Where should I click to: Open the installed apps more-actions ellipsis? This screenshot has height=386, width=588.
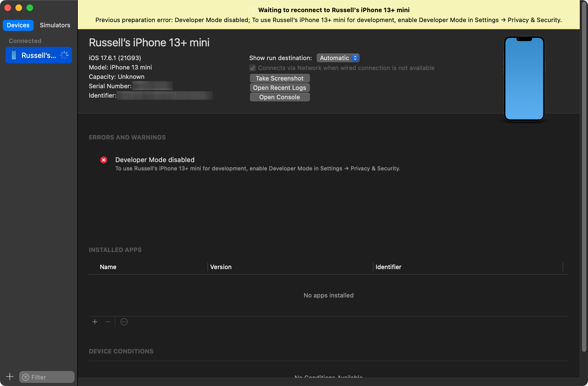coord(124,322)
